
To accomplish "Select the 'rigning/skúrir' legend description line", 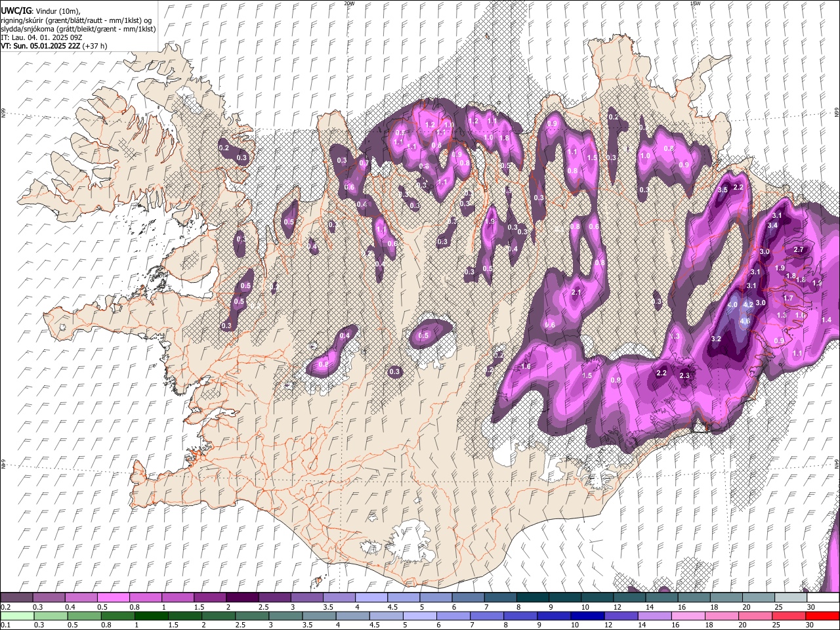I will pos(76,20).
